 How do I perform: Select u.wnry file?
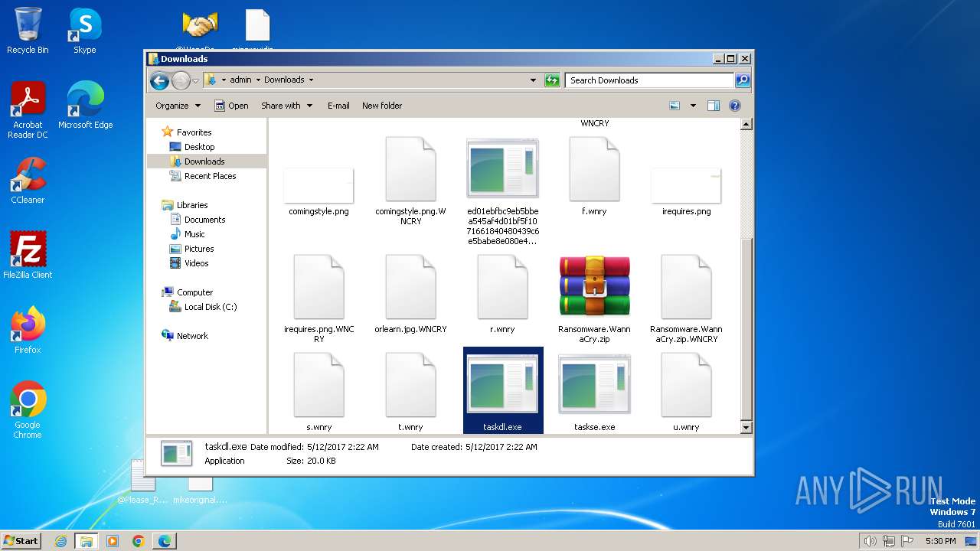pyautogui.click(x=686, y=392)
